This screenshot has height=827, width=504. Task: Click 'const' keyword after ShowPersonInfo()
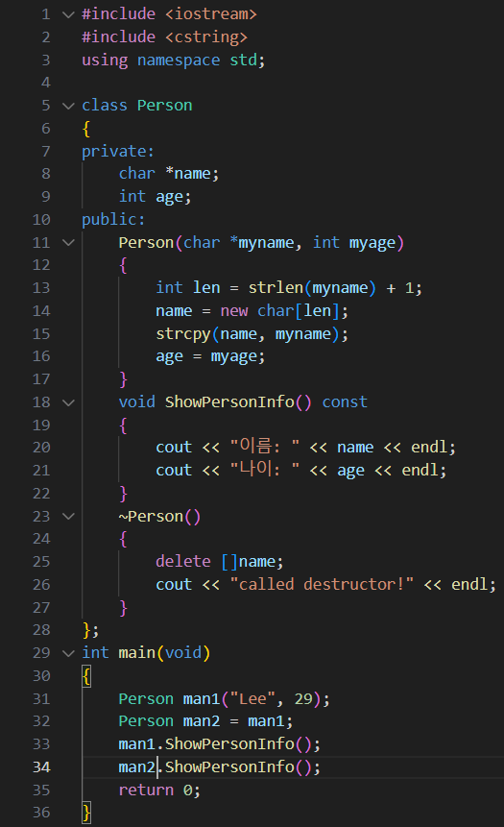(345, 402)
